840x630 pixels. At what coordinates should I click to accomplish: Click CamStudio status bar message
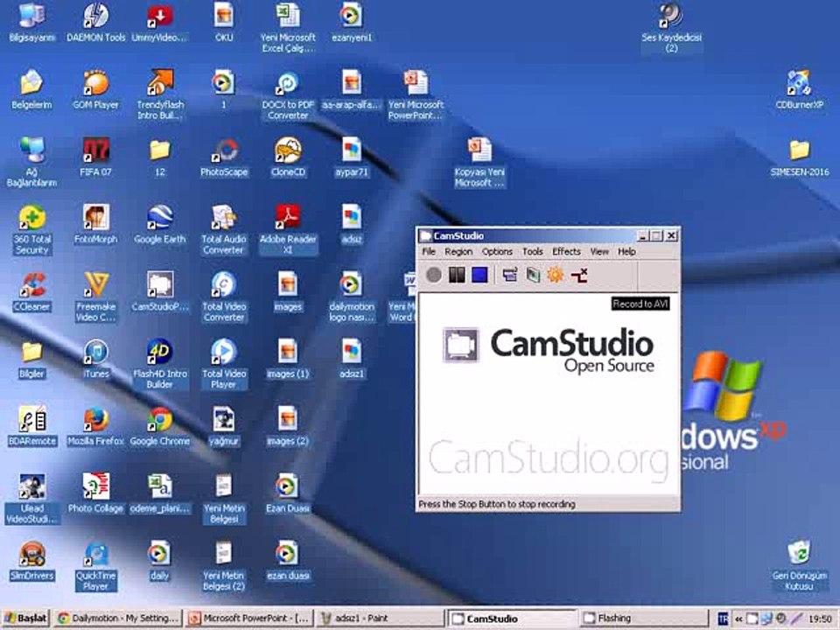click(497, 504)
